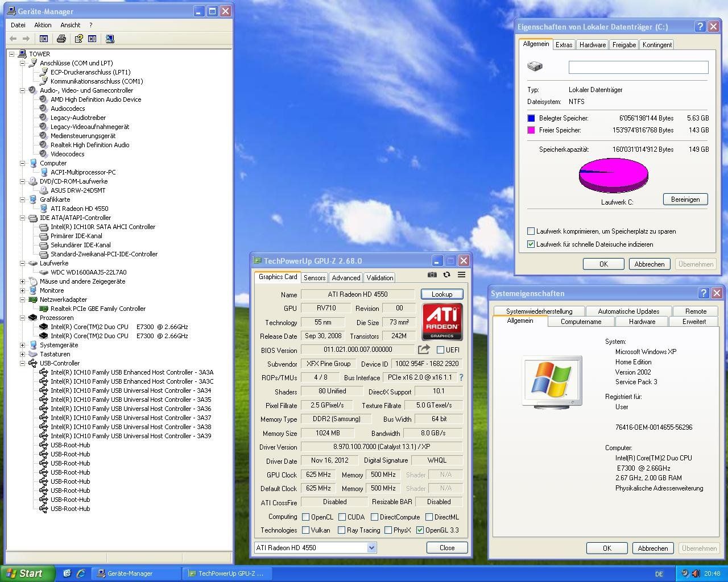Refresh GPU-Z data with refresh icon
Screen dimensions: 728x582
point(446,275)
